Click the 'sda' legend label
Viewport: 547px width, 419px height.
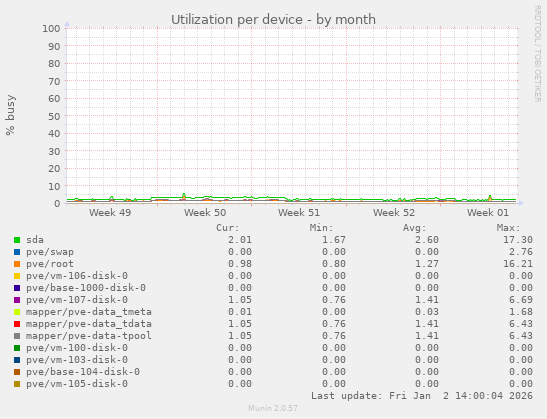click(x=35, y=240)
